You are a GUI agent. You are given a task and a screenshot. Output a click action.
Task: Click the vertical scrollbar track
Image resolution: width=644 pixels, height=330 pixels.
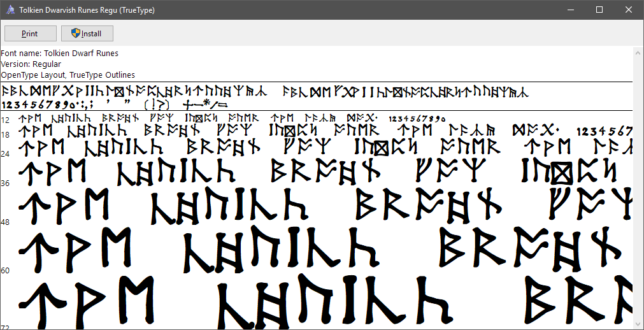[638, 188]
